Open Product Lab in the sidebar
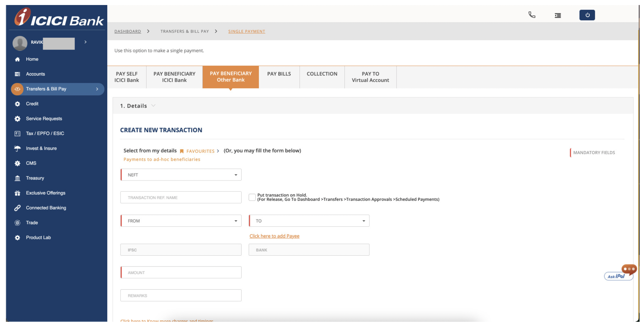This screenshot has height=328, width=644. (x=38, y=237)
